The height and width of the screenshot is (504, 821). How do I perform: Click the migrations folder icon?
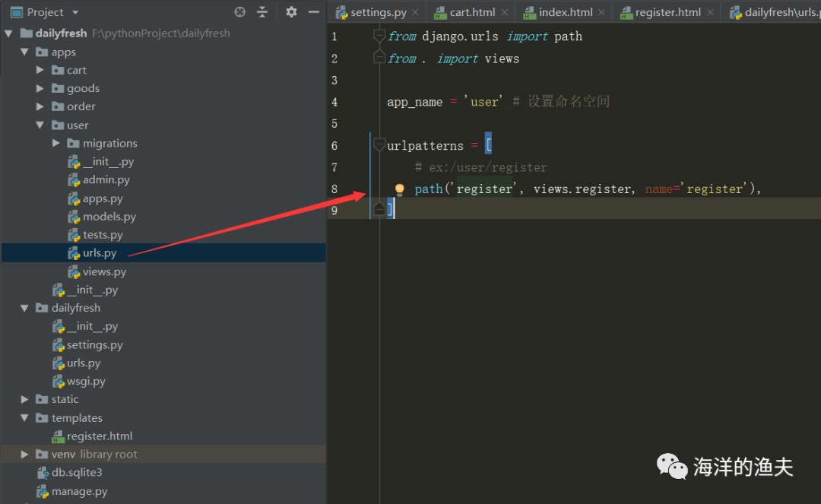(x=73, y=143)
